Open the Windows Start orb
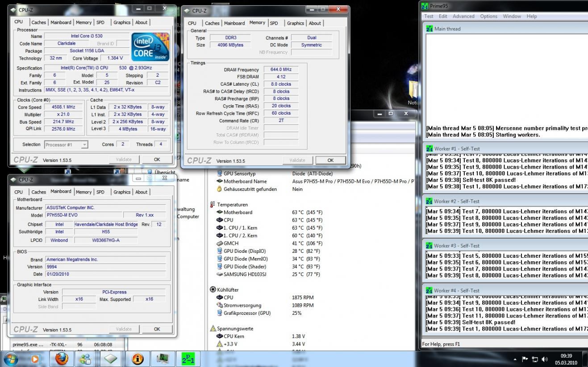The height and width of the screenshot is (367, 588). 11,359
